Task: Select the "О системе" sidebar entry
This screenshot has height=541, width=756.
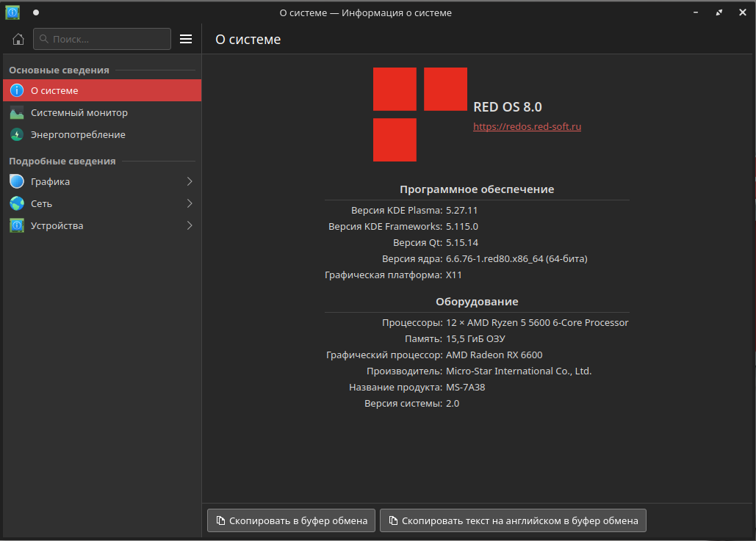Action: click(x=102, y=90)
